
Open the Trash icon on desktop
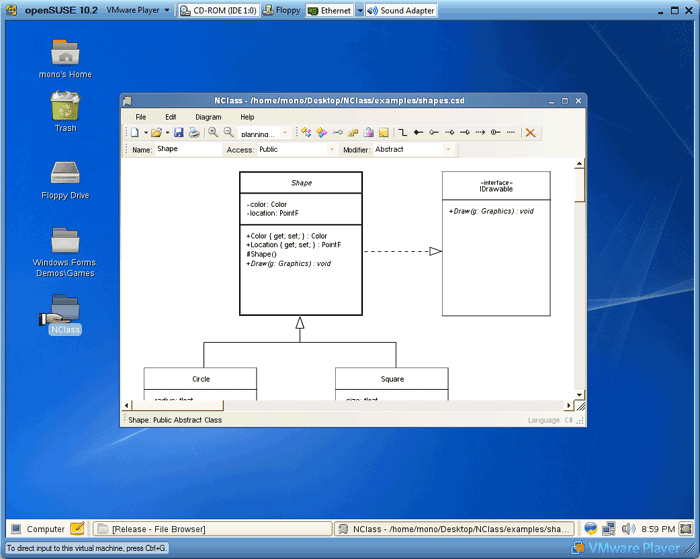[65, 106]
